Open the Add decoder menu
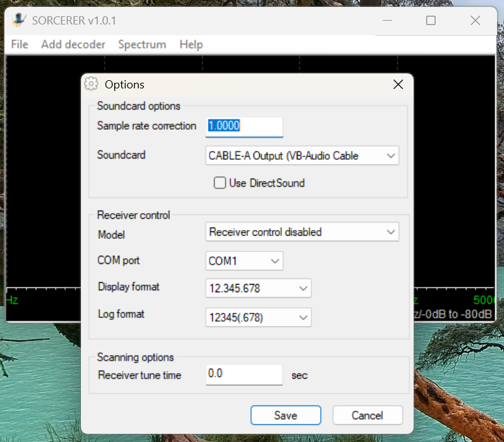 pyautogui.click(x=73, y=45)
